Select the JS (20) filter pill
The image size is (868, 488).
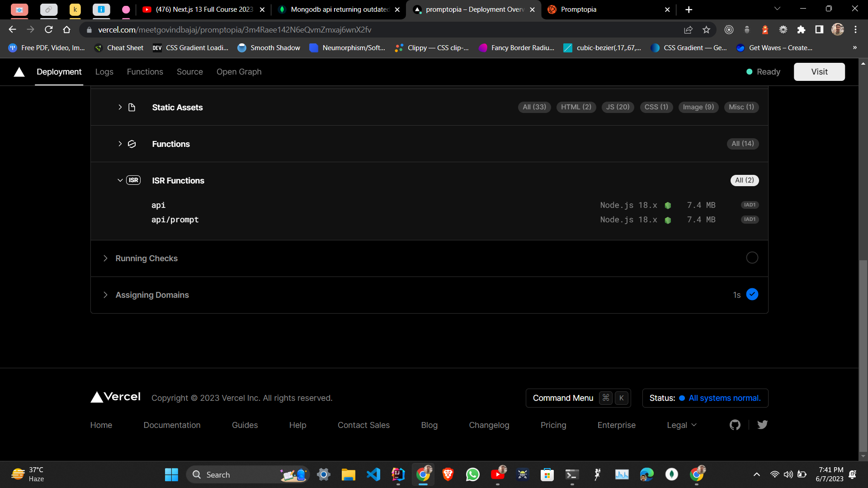618,107
